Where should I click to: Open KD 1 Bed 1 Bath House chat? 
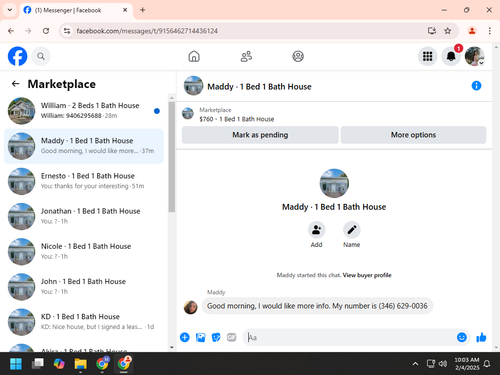pos(84,322)
